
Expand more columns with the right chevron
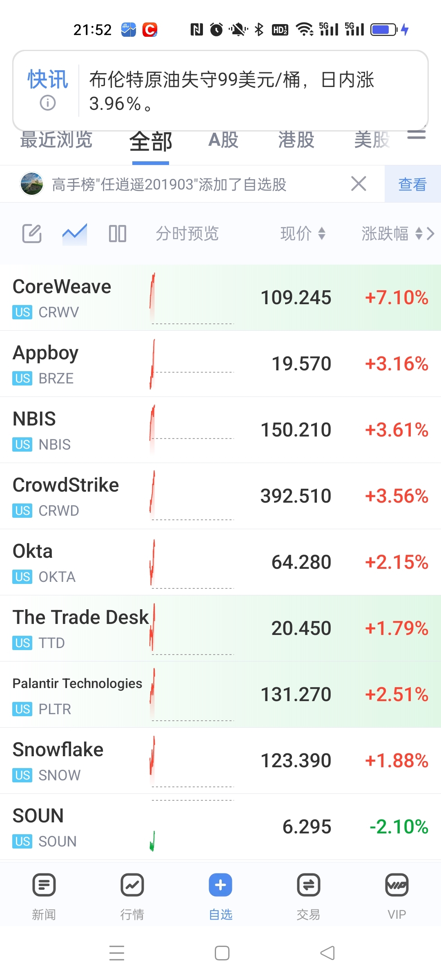tap(430, 234)
